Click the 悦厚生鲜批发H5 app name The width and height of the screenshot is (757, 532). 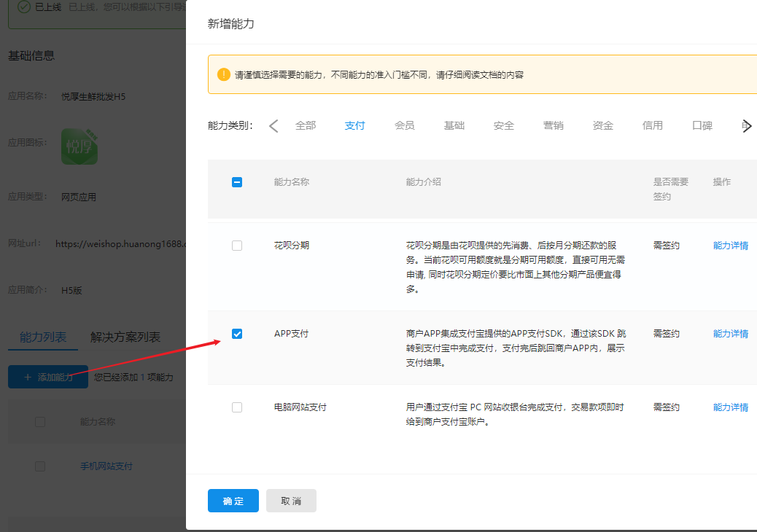point(93,96)
